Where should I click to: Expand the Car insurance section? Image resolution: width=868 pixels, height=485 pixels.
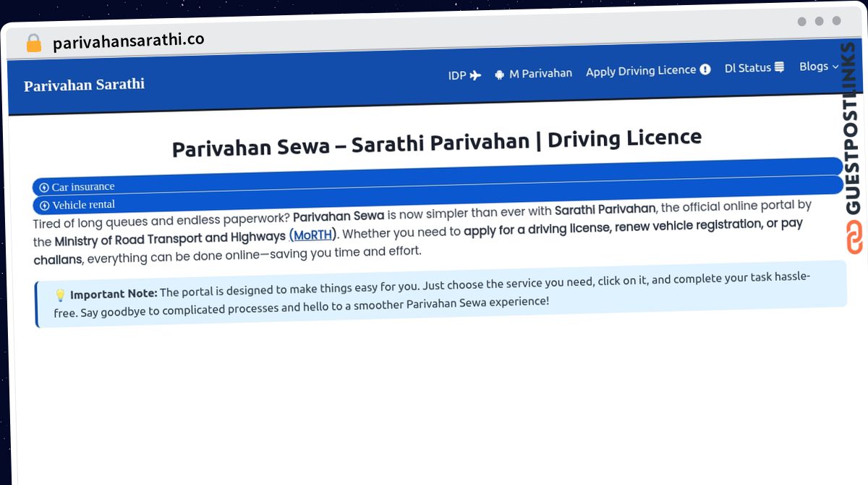438,177
